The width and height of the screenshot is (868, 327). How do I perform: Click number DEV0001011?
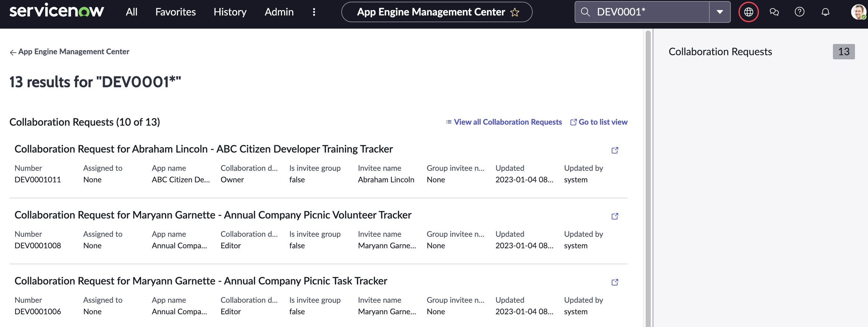(x=38, y=180)
